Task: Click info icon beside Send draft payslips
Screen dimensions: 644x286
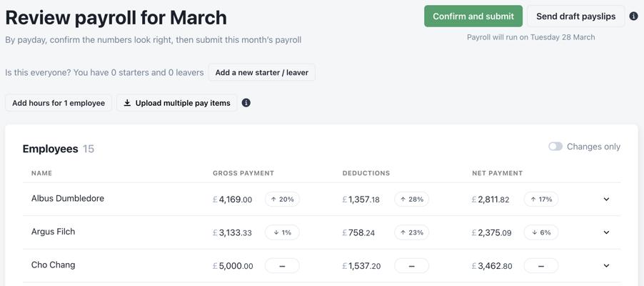Action: 633,16
